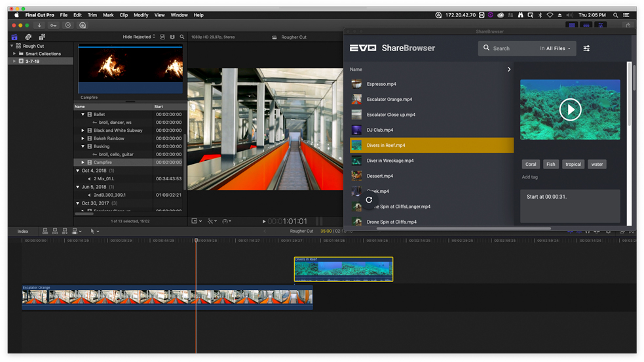
Task: Toggle timeline visibility button
Action: (x=586, y=25)
